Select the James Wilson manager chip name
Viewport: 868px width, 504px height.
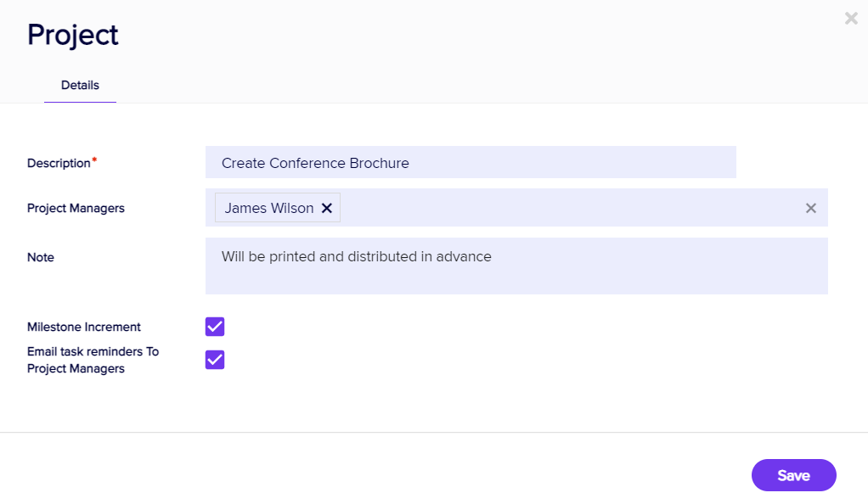tap(268, 209)
